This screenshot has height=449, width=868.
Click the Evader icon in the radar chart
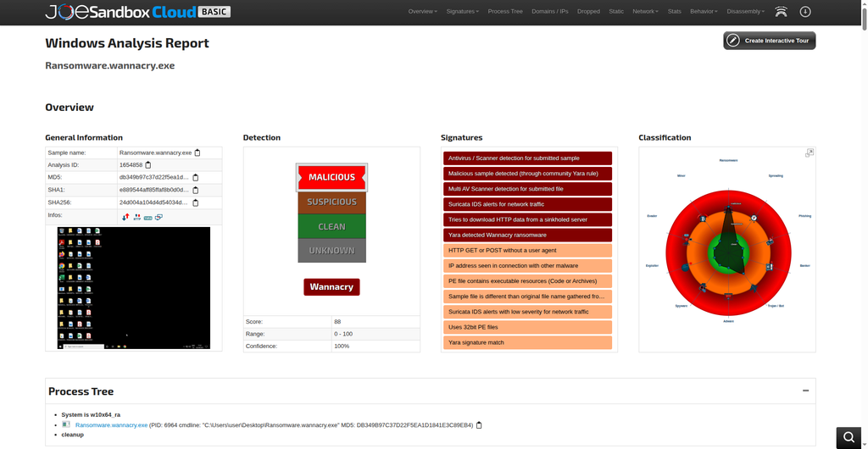click(x=687, y=239)
